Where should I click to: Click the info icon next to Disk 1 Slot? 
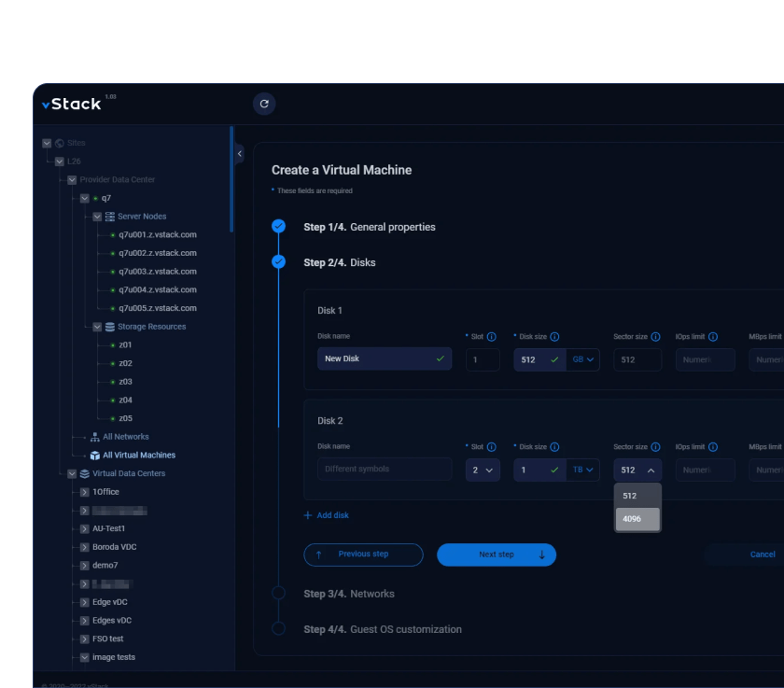pyautogui.click(x=492, y=336)
